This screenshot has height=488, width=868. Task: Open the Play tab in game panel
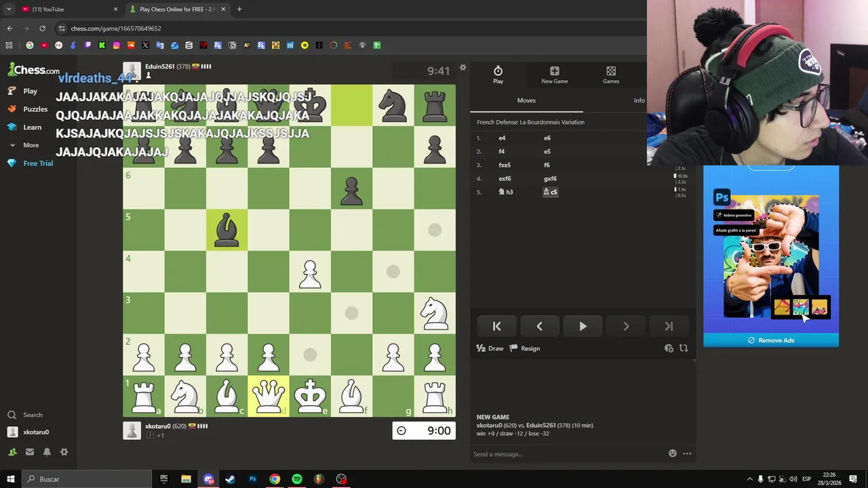point(498,75)
